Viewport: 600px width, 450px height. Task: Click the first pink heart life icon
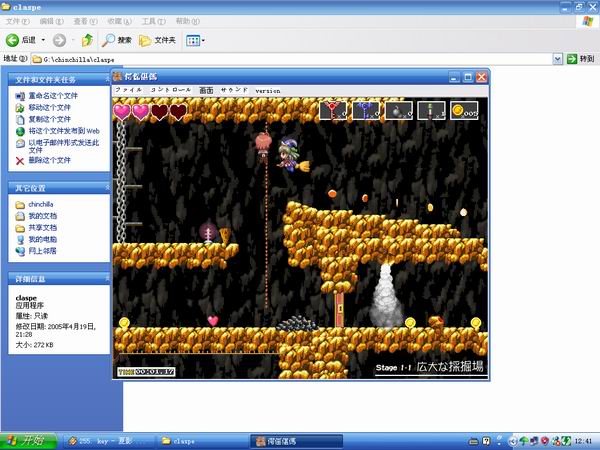[122, 112]
